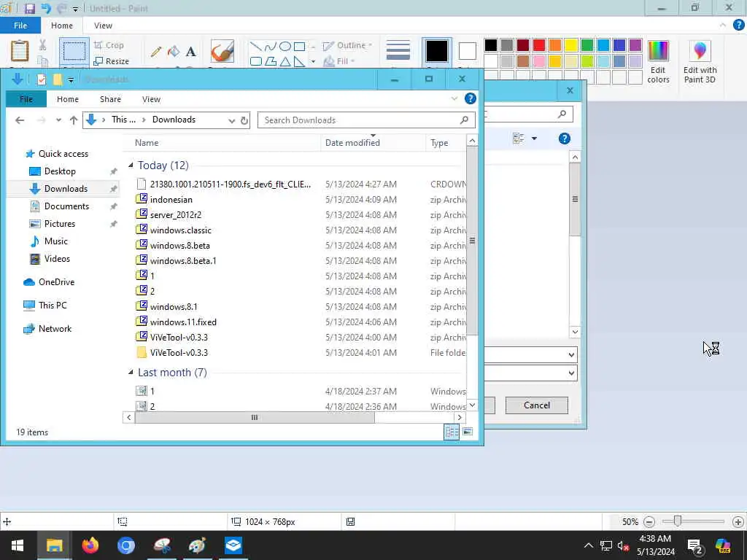Click the Size line thickness icon in Paint
747x560 pixels.
pos(398,51)
